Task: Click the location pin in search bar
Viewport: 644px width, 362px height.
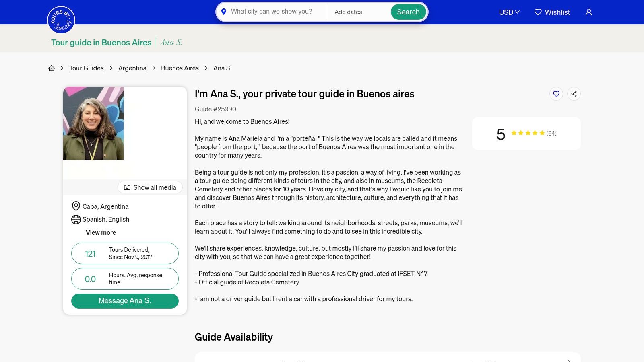Action: coord(224,12)
